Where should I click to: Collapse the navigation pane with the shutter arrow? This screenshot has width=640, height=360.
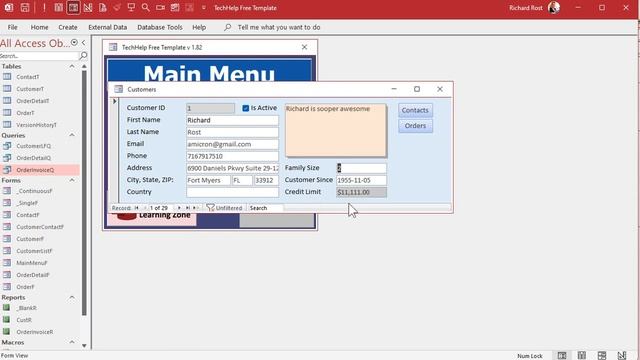tap(84, 42)
